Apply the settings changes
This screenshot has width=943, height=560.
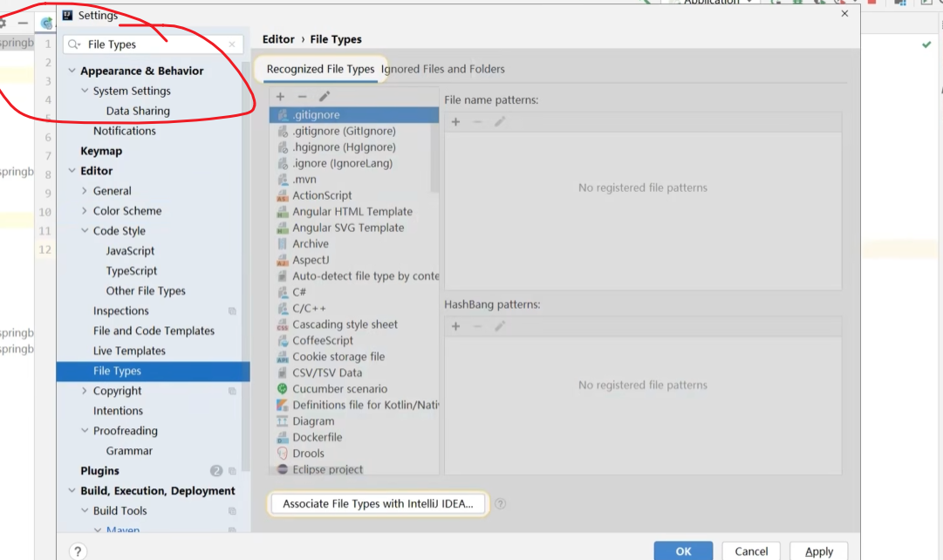tap(819, 551)
